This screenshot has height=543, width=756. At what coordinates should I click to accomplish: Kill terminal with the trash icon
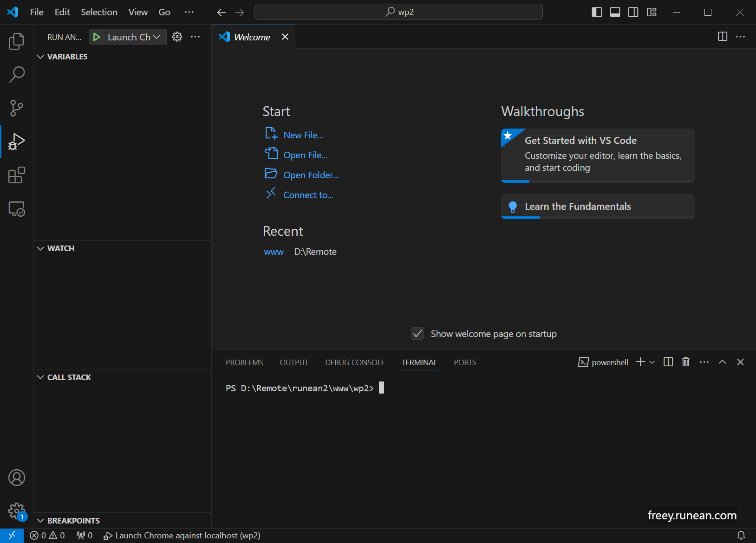(x=686, y=362)
